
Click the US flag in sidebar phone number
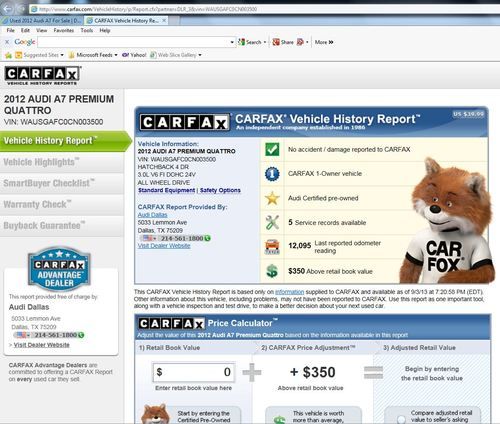pyautogui.click(x=22, y=335)
